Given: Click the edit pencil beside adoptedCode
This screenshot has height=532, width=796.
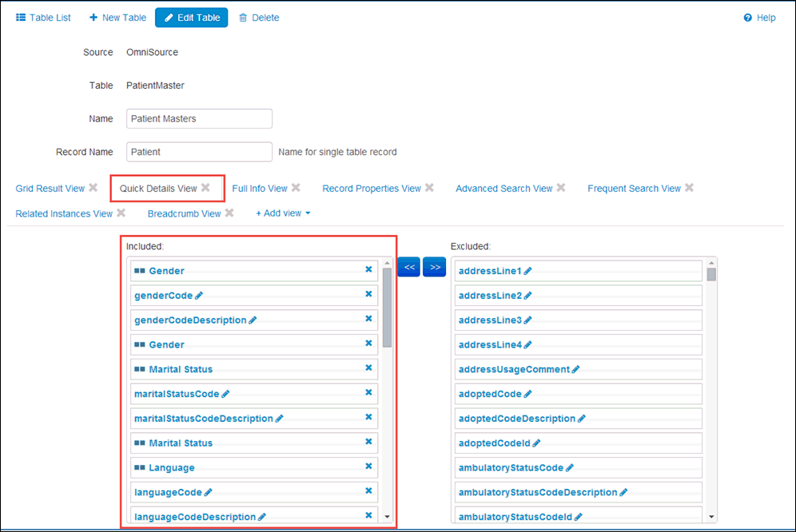Looking at the screenshot, I should 527,395.
